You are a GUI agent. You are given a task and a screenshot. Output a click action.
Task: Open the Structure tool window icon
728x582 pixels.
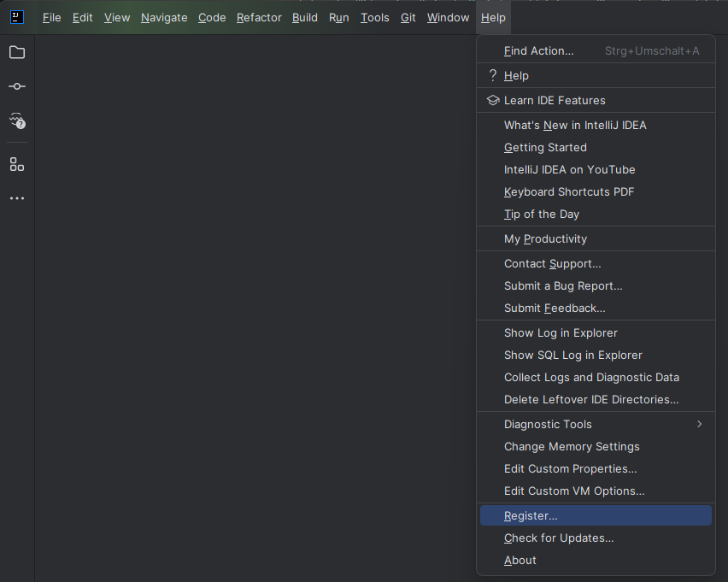coord(17,164)
